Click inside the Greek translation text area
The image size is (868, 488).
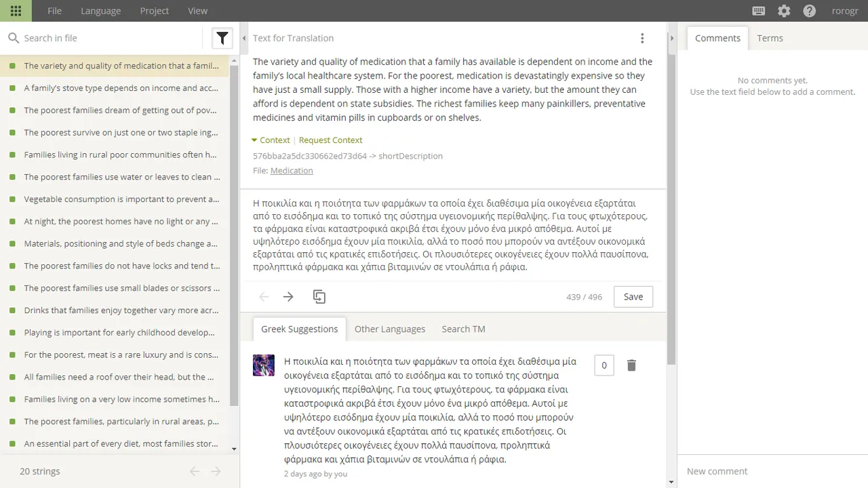tap(452, 235)
